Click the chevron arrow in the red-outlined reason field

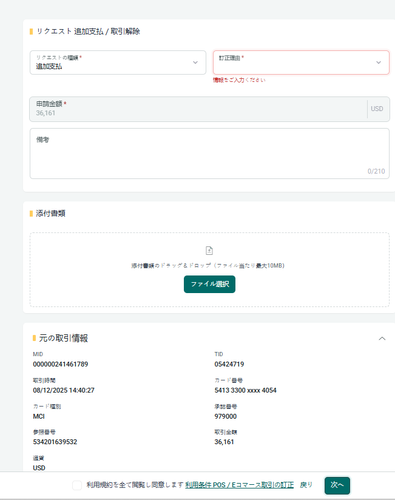(379, 62)
